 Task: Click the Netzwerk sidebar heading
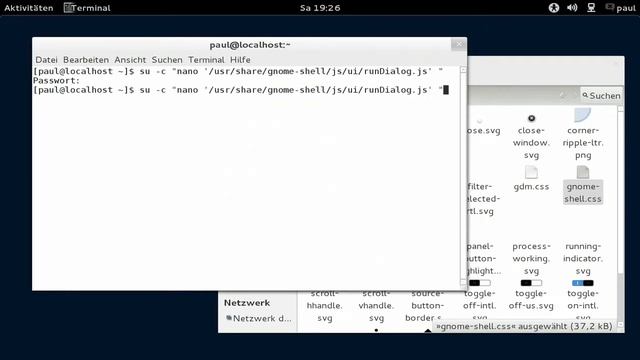(247, 303)
